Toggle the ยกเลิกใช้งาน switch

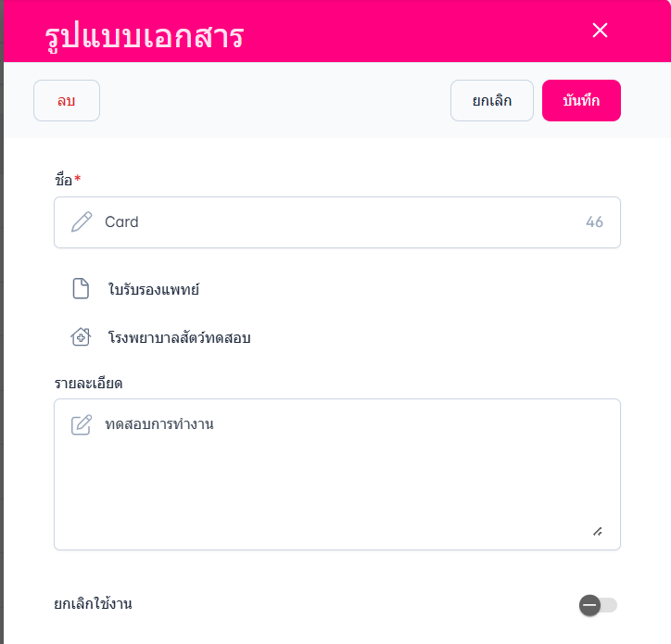point(598,605)
